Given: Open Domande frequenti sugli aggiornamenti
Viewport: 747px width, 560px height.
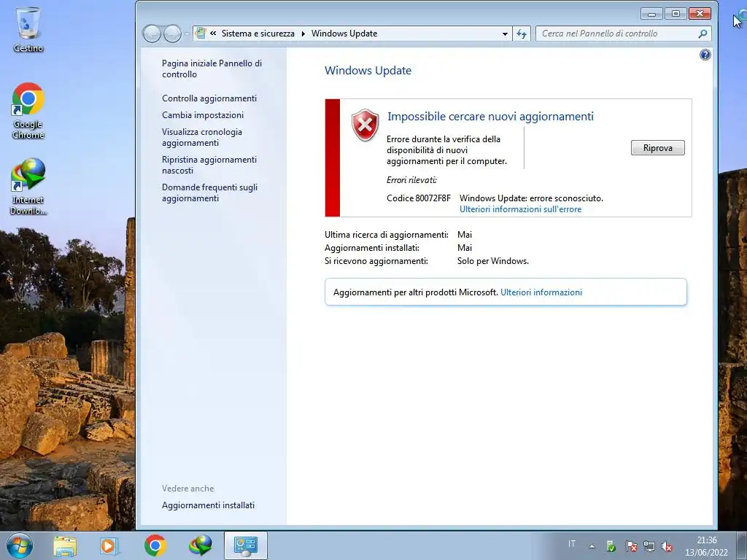Looking at the screenshot, I should click(209, 192).
